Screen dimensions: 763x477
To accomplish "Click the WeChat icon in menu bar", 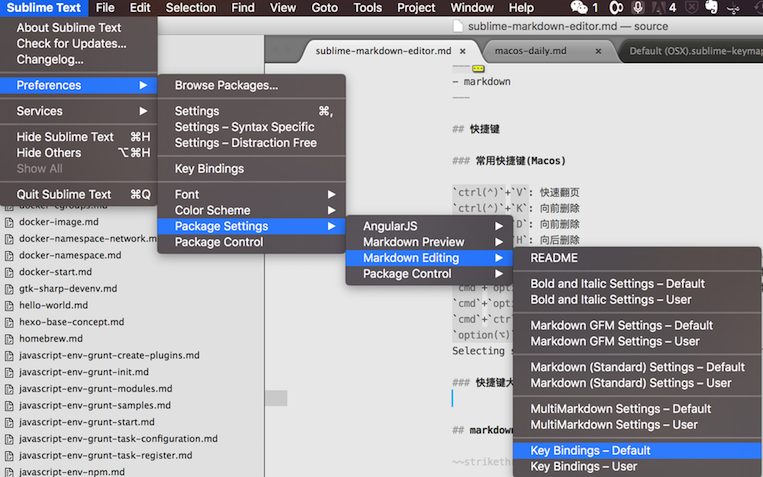I will pos(579,8).
